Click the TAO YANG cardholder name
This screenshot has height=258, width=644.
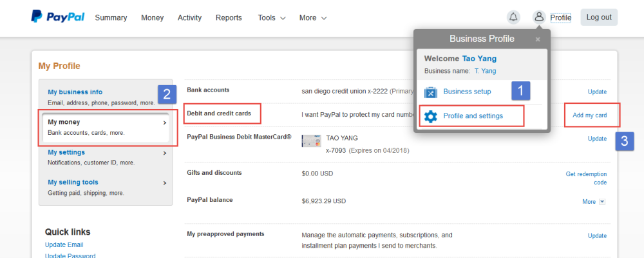tap(342, 138)
